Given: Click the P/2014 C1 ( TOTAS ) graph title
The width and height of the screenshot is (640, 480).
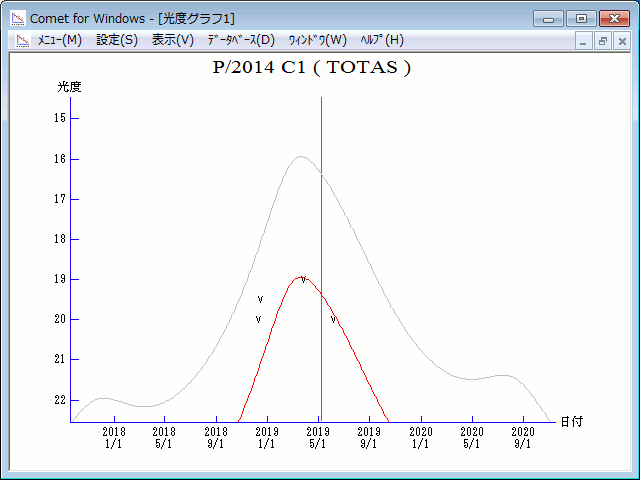Looking at the screenshot, I should pyautogui.click(x=312, y=69).
